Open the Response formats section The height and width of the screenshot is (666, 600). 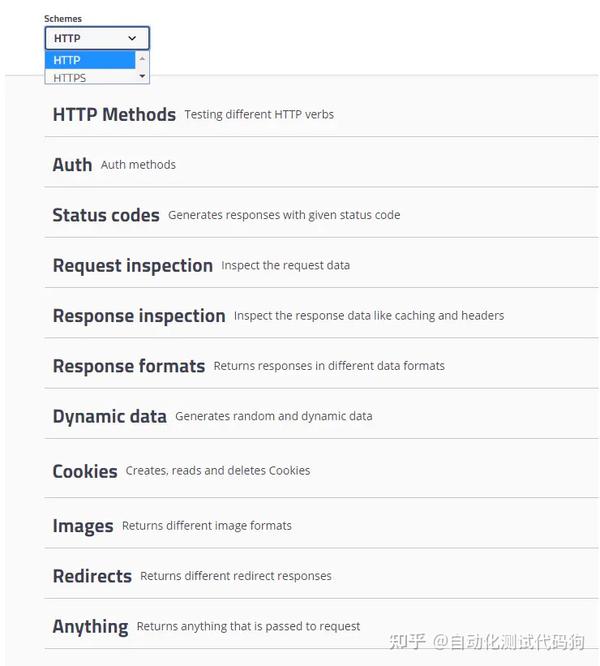tap(128, 366)
